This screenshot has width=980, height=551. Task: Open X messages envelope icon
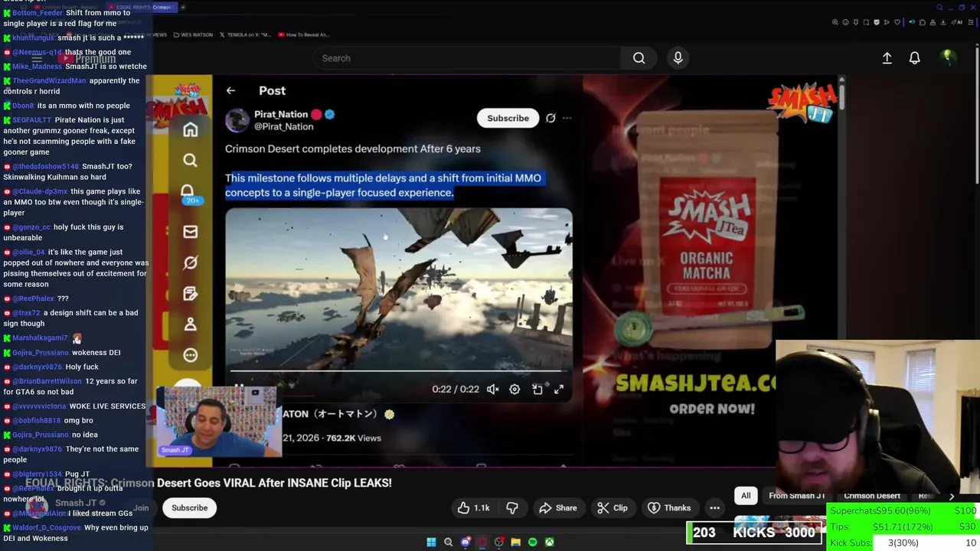190,231
